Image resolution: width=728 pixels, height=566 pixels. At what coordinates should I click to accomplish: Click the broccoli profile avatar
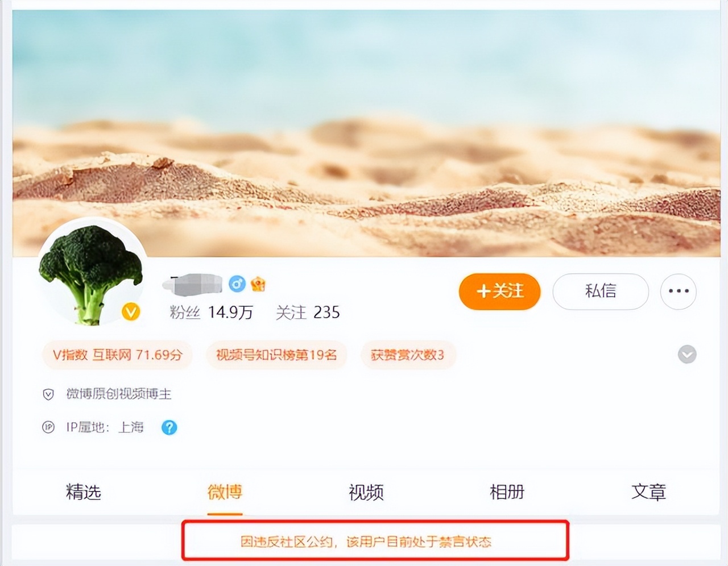tap(92, 273)
